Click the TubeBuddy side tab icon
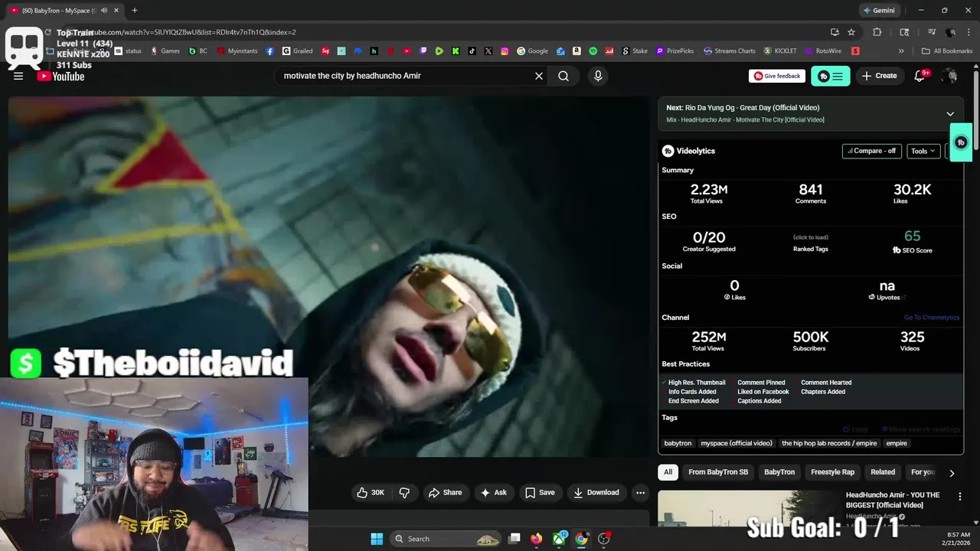This screenshot has width=980, height=551. pyautogui.click(x=961, y=142)
